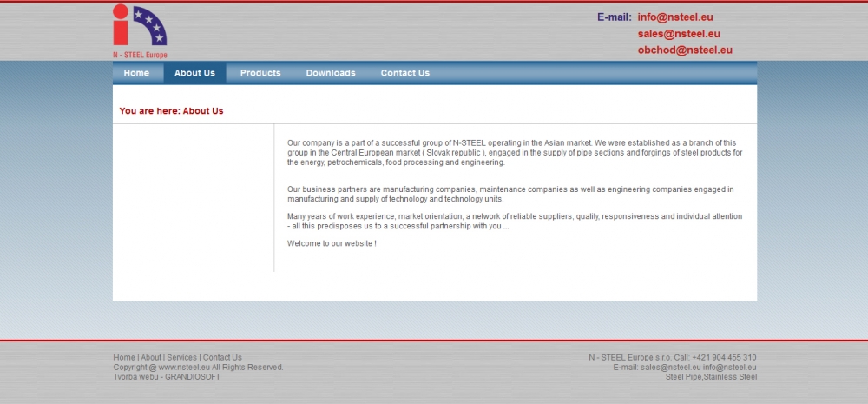Click www.nsteel.eu in the copyright line
The height and width of the screenshot is (404, 868).
point(184,368)
